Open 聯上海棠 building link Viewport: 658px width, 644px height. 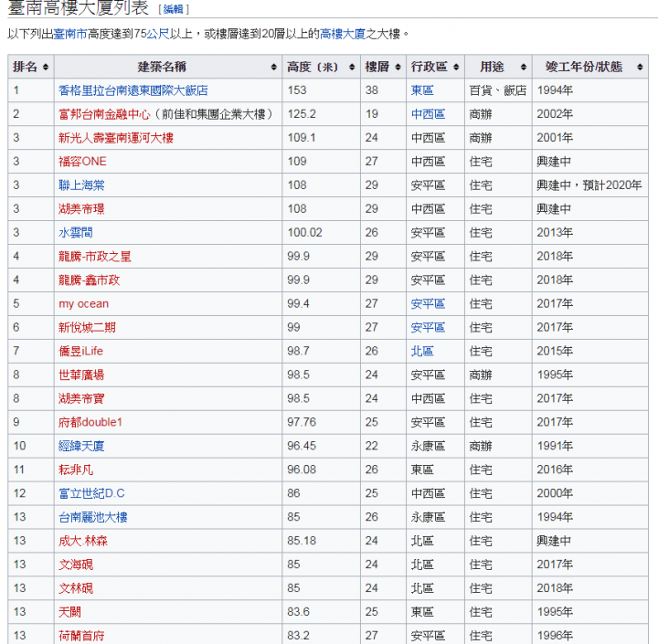tap(81, 185)
